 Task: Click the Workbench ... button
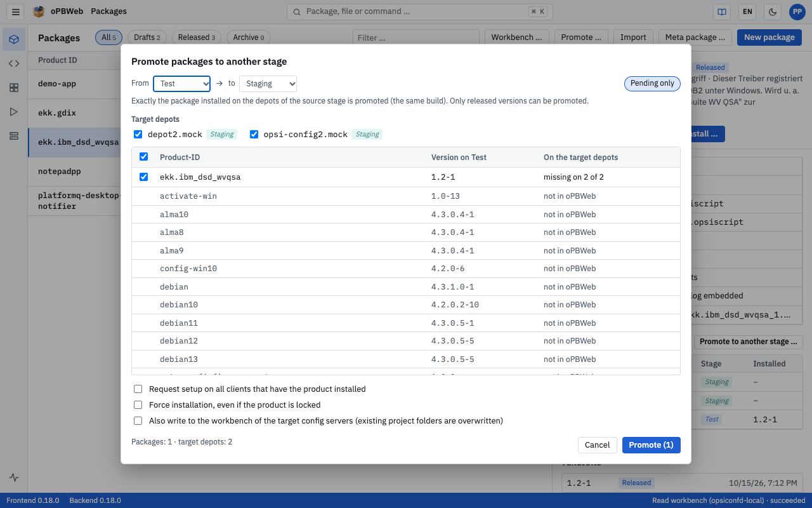[x=517, y=37]
